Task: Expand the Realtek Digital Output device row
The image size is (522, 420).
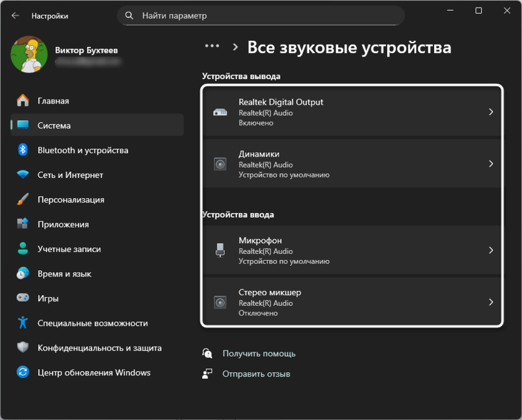Action: coord(351,112)
